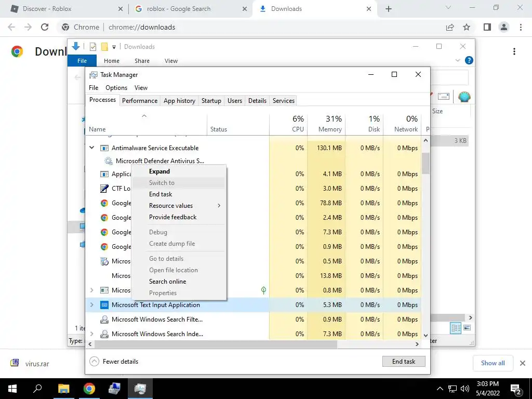532x399 pixels.
Task: Switch to the Startup tab
Action: (211, 101)
